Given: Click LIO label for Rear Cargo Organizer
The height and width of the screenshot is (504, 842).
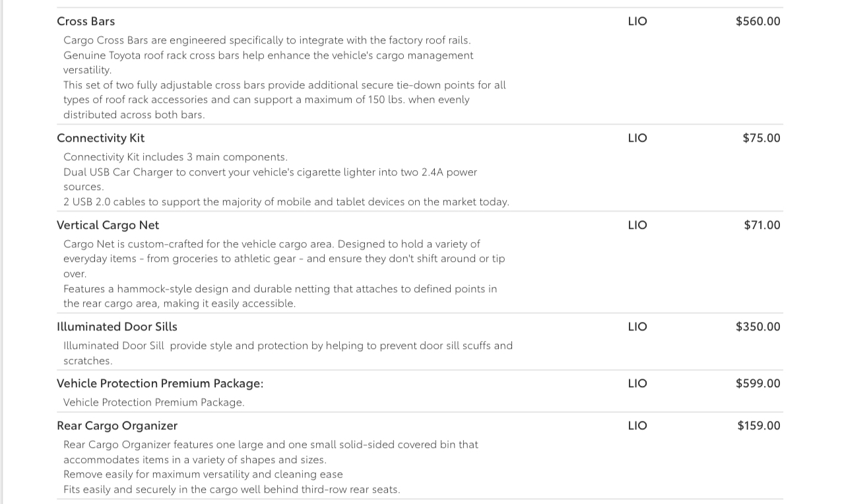Looking at the screenshot, I should pos(637,425).
